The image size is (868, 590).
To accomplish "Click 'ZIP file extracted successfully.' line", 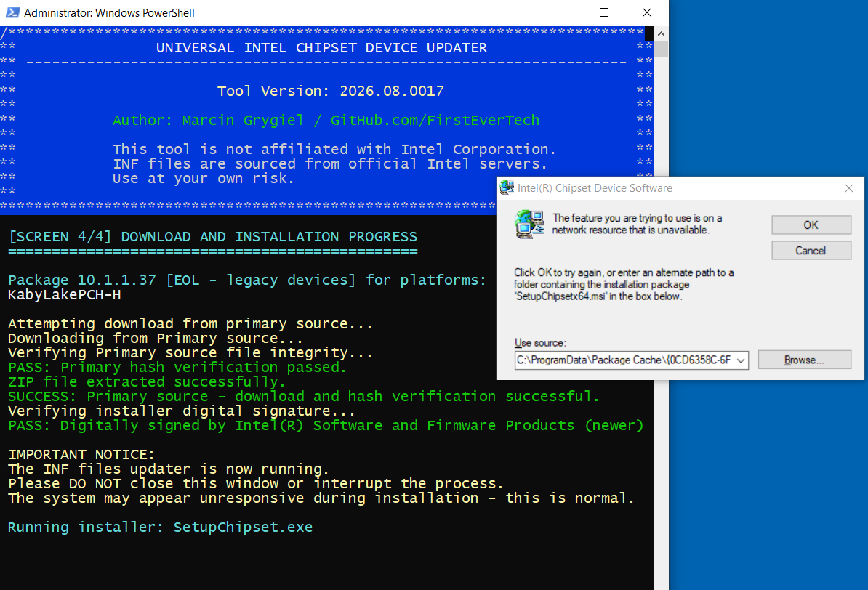I will click(147, 382).
